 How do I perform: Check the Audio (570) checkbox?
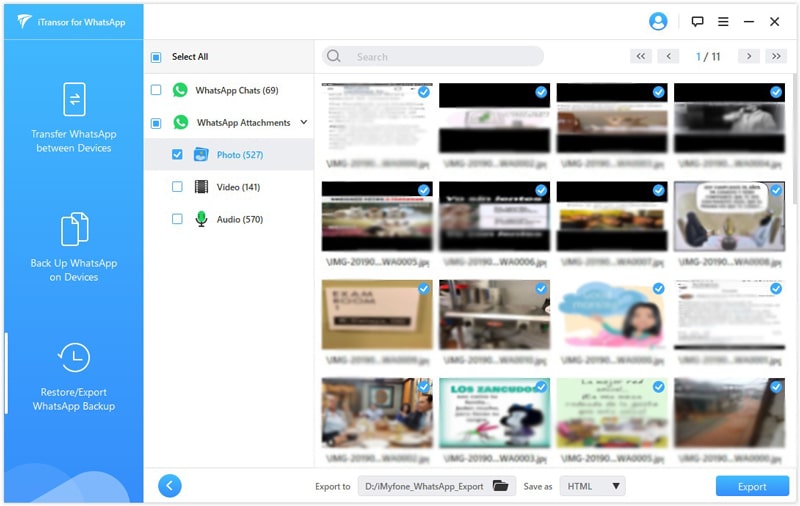click(177, 219)
